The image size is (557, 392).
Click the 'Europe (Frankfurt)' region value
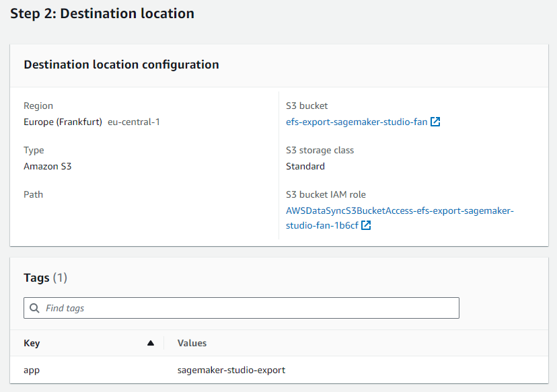tap(63, 122)
